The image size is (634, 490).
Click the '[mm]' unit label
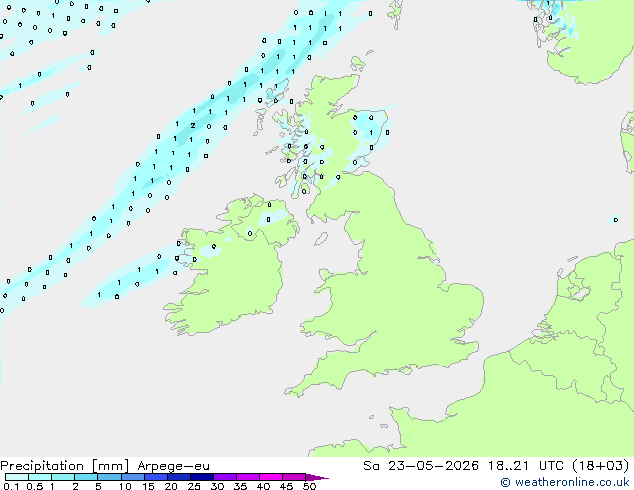pos(110,466)
